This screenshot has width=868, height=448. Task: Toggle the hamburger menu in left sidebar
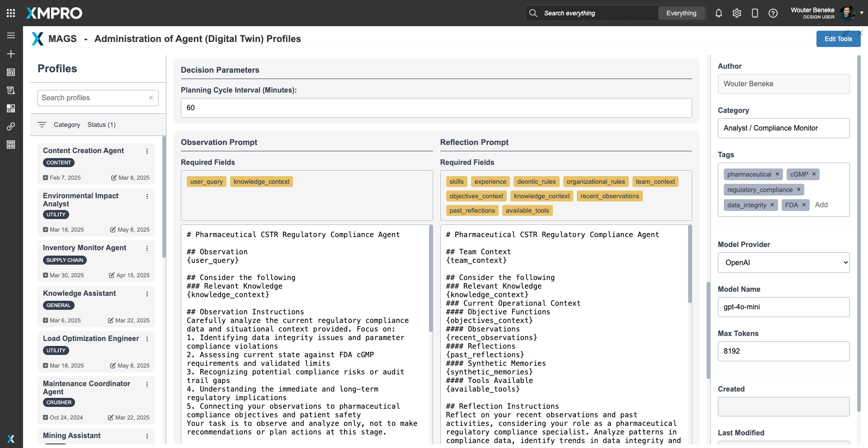pyautogui.click(x=11, y=35)
